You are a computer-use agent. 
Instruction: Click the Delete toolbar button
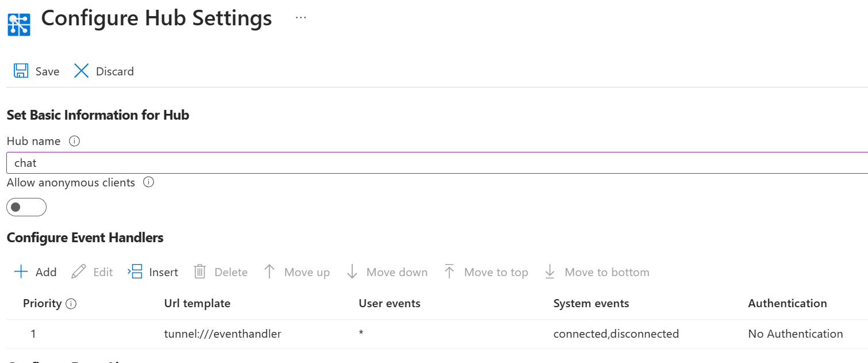(x=221, y=272)
